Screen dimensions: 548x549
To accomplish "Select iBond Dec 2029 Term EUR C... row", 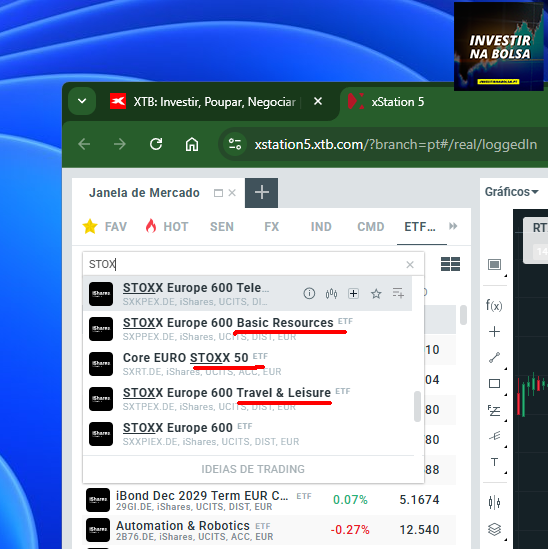I will point(269,500).
